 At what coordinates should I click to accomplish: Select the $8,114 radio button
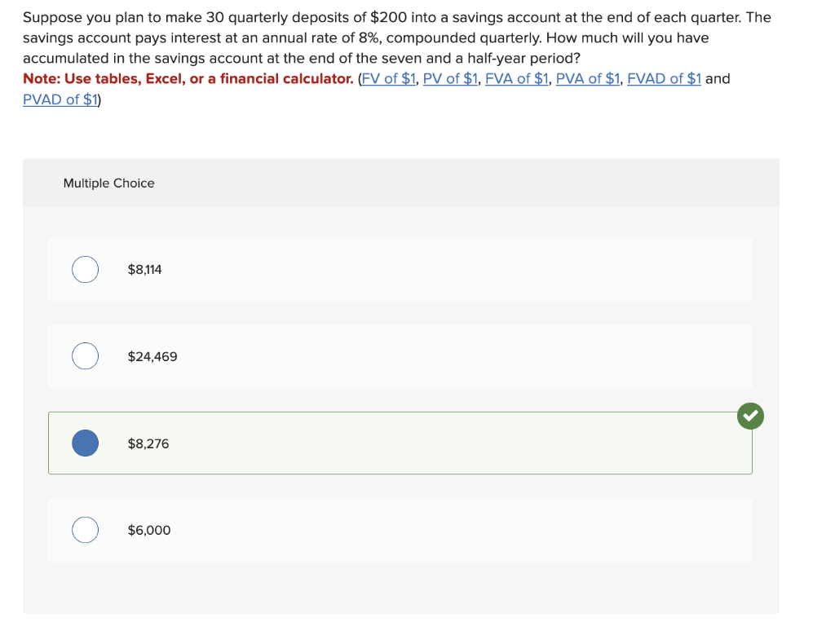click(85, 269)
